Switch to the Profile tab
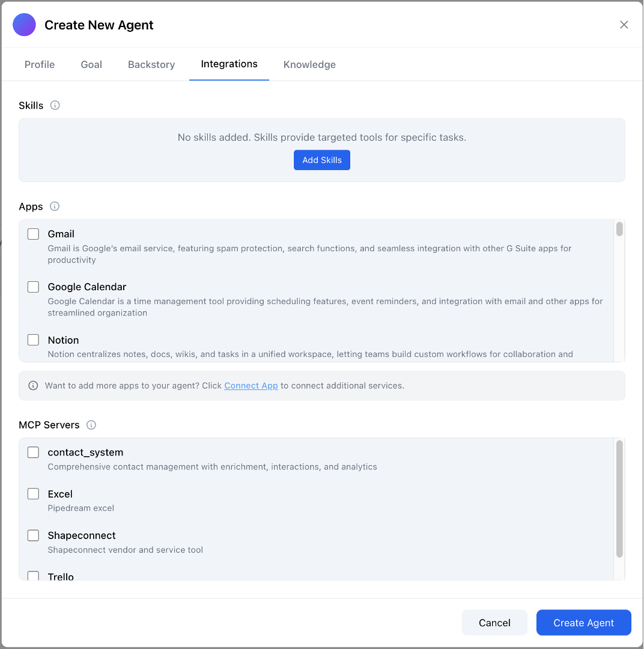The width and height of the screenshot is (644, 649). 40,64
